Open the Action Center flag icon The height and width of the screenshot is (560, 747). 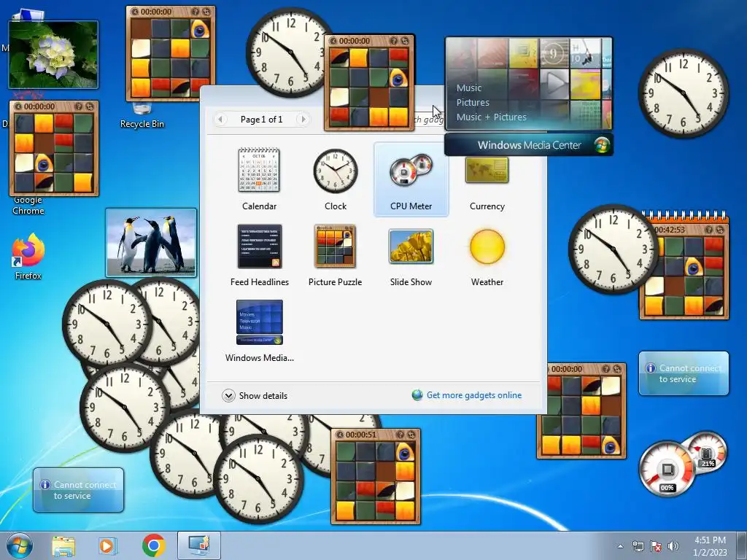click(x=656, y=546)
